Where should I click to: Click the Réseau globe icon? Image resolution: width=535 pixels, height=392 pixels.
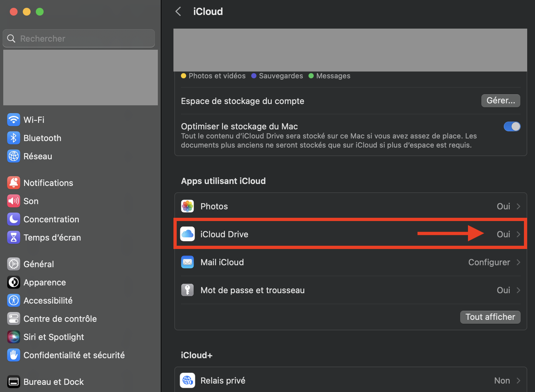pyautogui.click(x=13, y=156)
